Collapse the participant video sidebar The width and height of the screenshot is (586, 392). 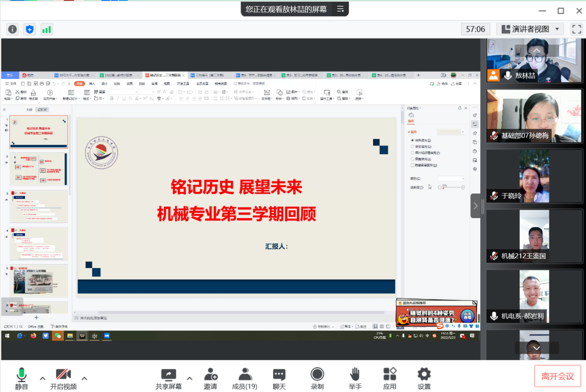click(475, 206)
